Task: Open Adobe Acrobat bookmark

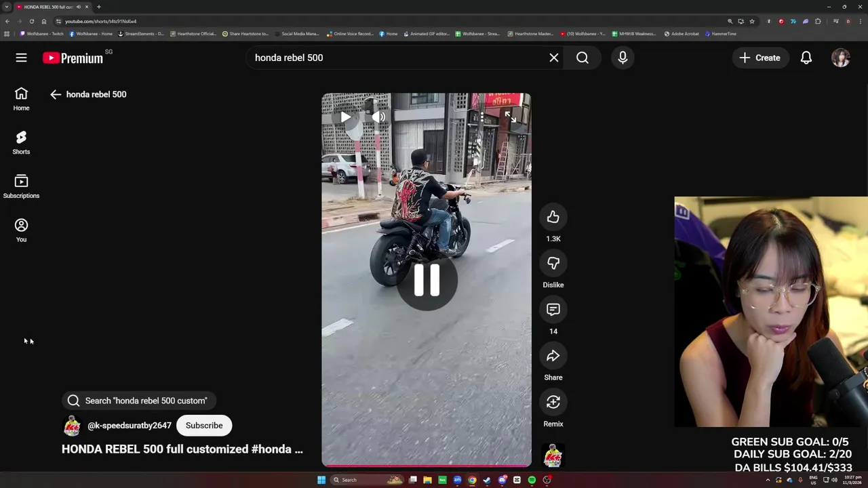Action: [681, 34]
